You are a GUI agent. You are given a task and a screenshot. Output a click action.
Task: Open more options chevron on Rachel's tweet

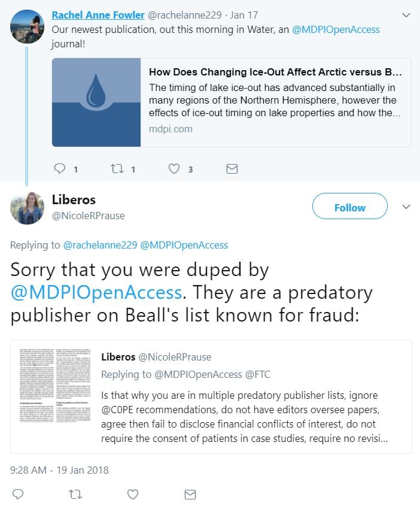(x=406, y=14)
